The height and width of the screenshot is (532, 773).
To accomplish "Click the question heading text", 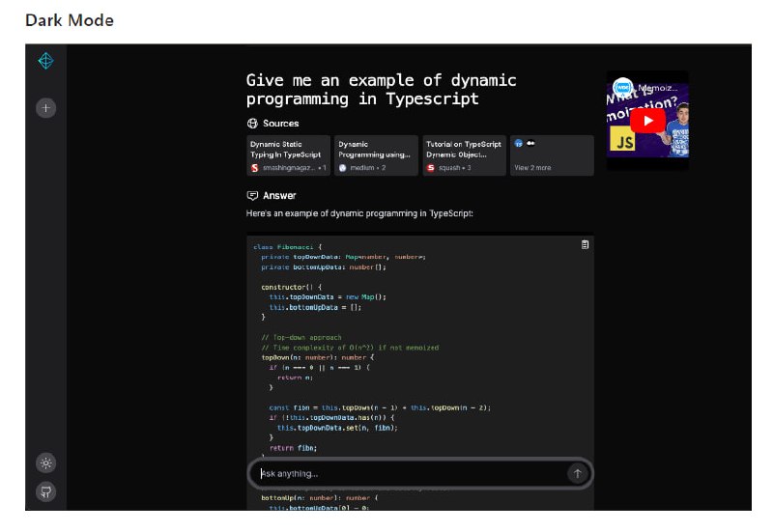I will pyautogui.click(x=381, y=90).
